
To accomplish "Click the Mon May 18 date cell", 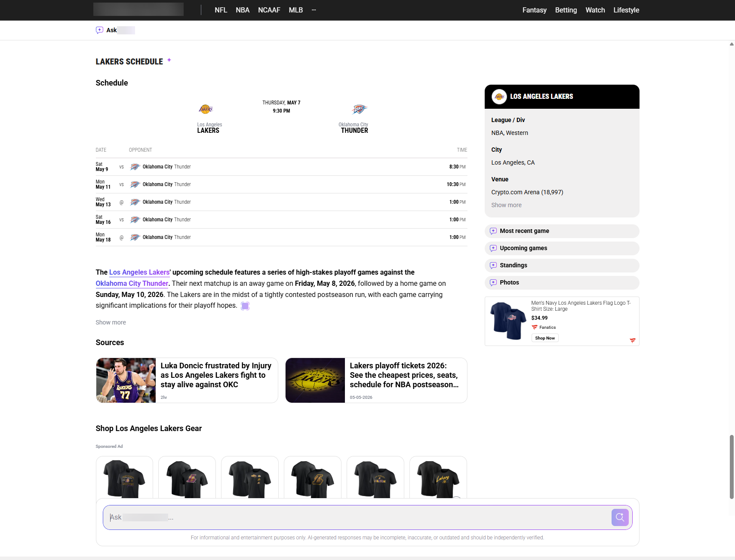I will click(103, 237).
